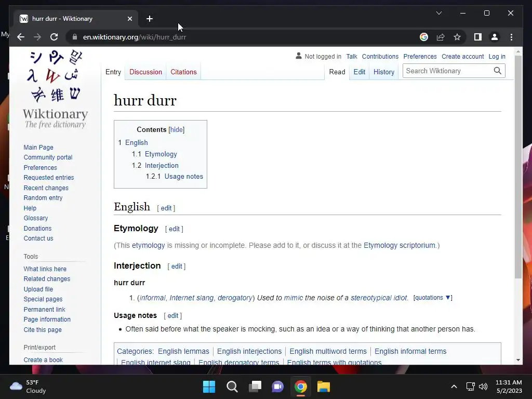
Task: Click the page vertical scrollbar
Action: (518, 167)
